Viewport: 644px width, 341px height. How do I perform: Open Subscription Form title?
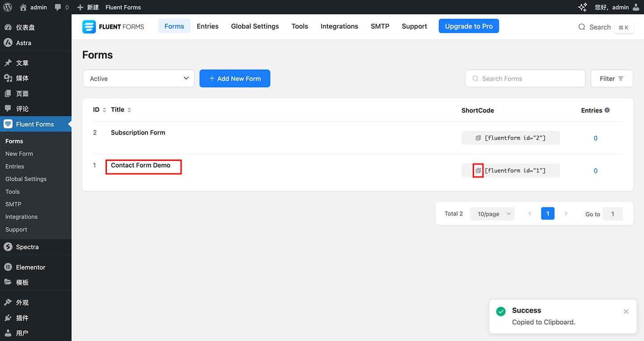coord(138,133)
